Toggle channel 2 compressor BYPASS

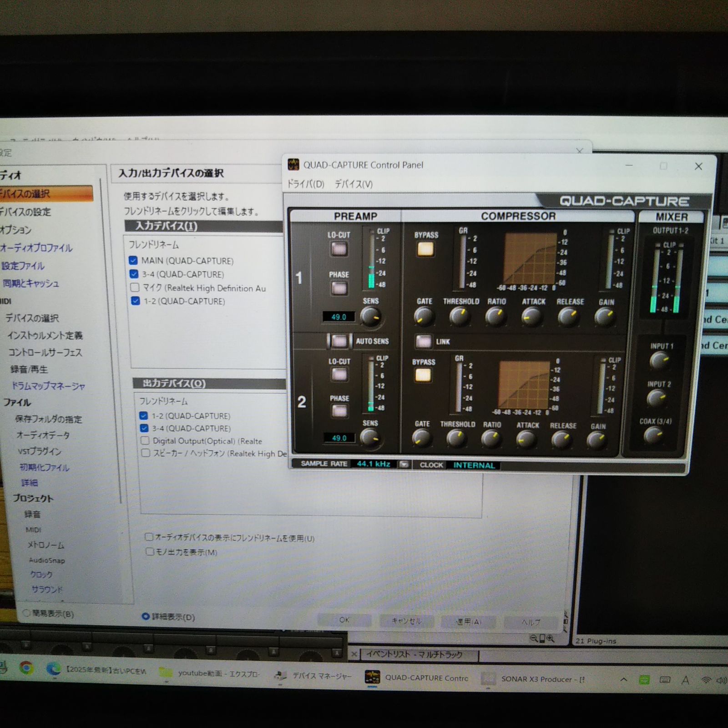point(423,375)
